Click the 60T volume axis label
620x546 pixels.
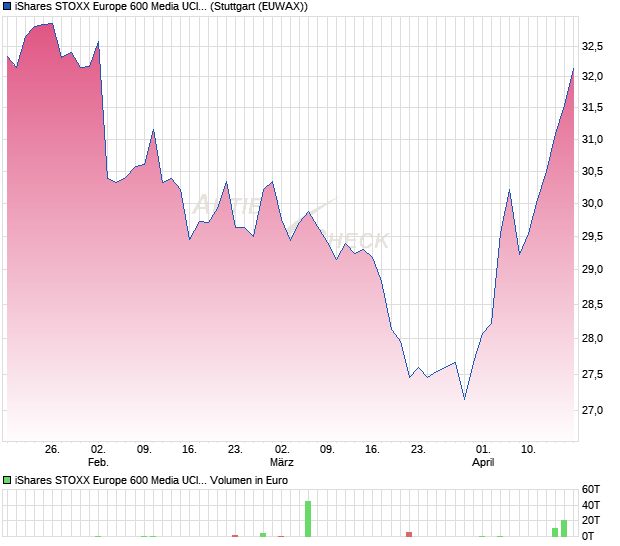coord(591,489)
